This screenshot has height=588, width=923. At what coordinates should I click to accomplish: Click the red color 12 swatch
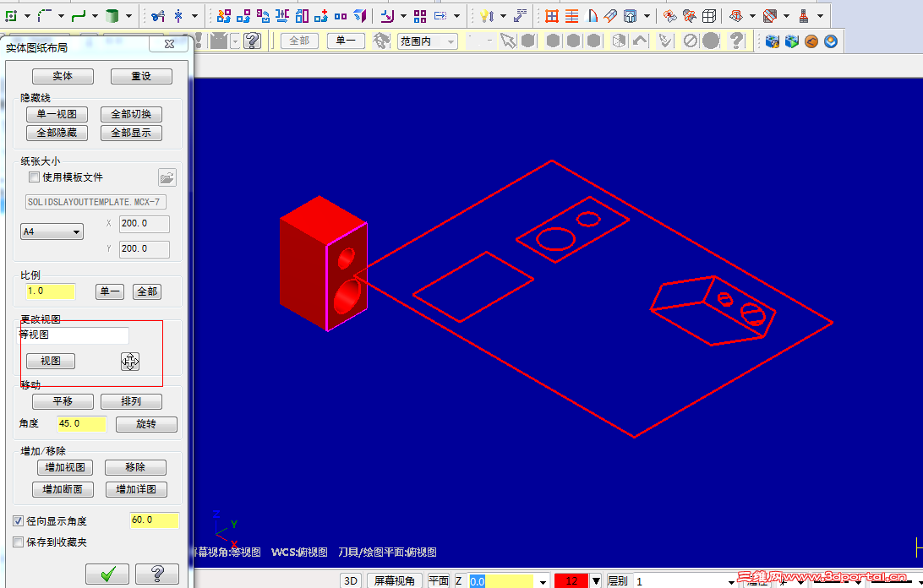pos(571,581)
